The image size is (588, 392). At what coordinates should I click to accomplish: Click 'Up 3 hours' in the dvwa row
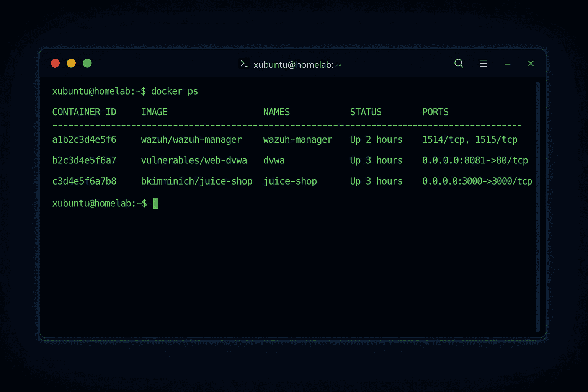click(376, 160)
